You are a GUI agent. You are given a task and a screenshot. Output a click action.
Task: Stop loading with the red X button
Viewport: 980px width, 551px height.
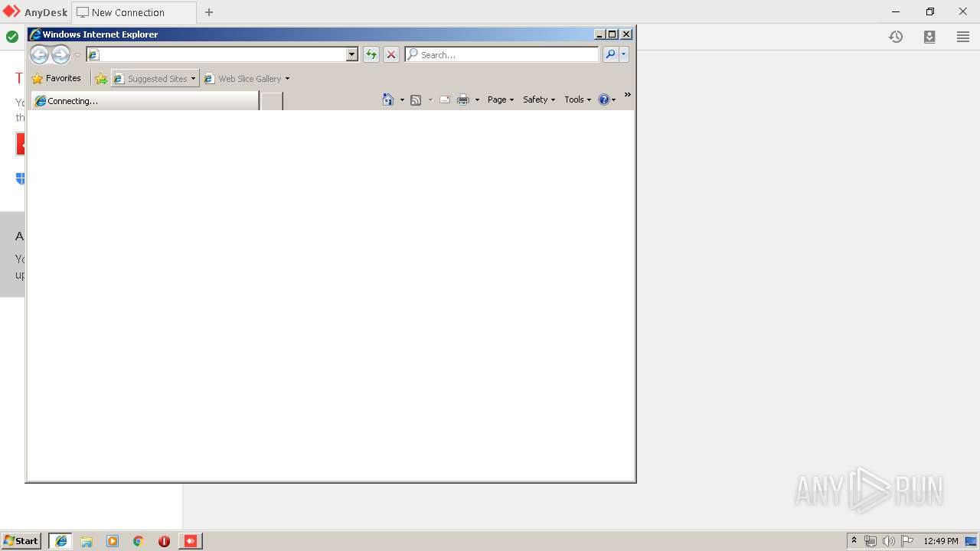coord(391,54)
